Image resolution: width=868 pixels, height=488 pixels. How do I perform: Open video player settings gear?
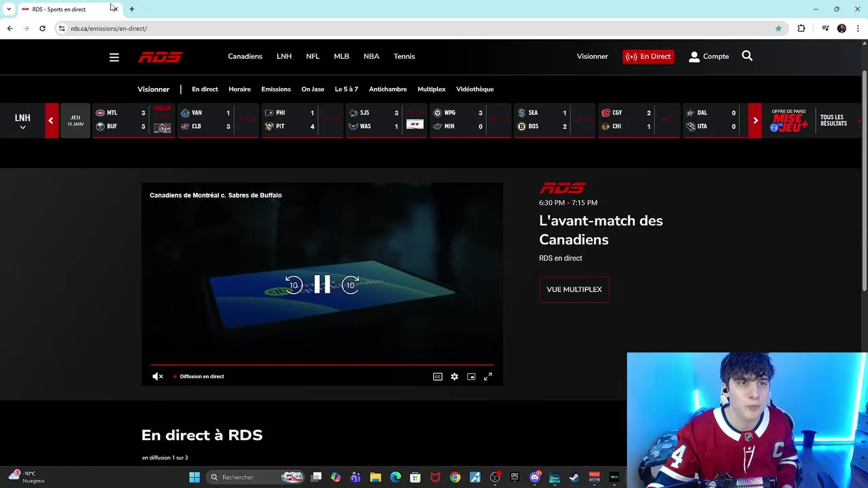[454, 377]
